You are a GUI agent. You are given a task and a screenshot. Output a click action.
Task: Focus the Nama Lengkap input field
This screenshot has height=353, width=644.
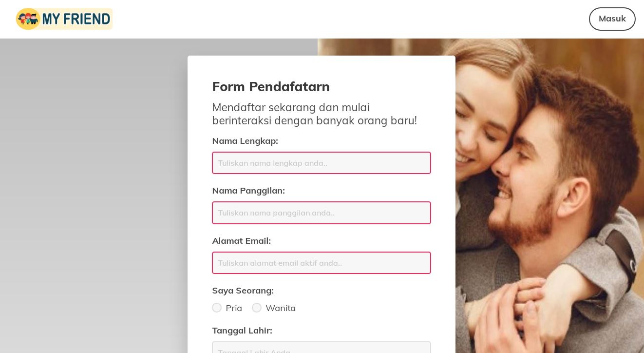[322, 163]
